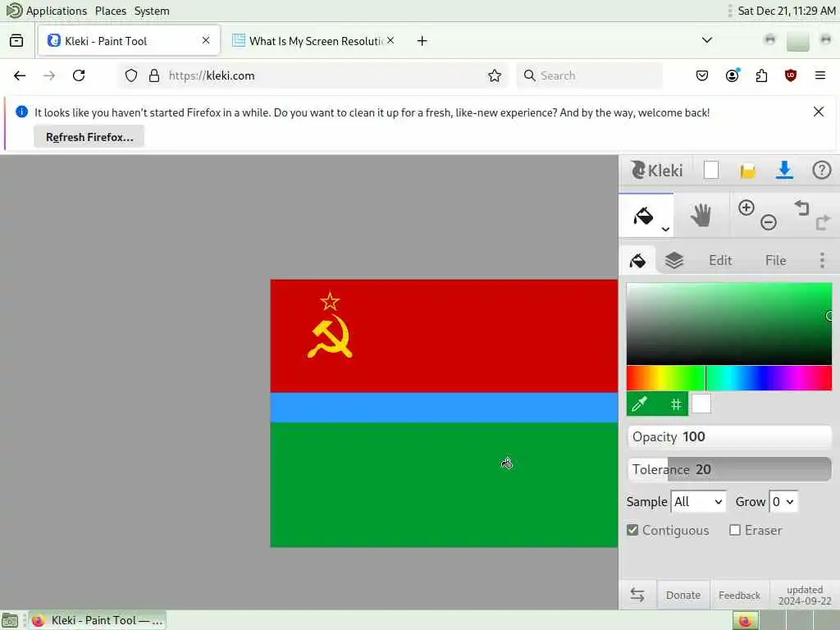
Task: Click the Firefox Search box
Action: pyautogui.click(x=589, y=75)
